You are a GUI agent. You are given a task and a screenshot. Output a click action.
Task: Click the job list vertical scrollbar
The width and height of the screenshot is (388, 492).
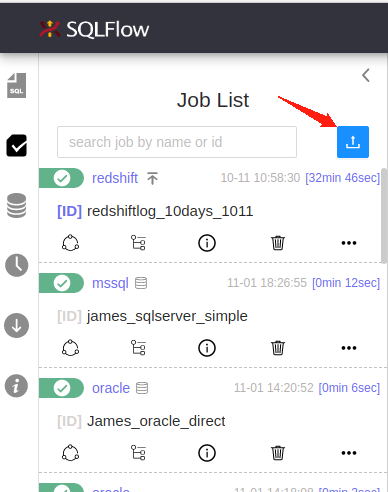[x=384, y=215]
